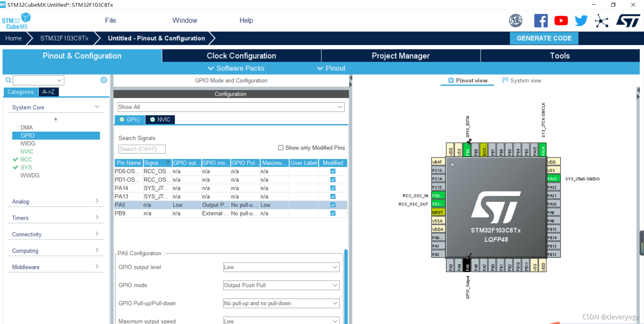
Task: Click the search magnifier icon
Action: point(8,80)
